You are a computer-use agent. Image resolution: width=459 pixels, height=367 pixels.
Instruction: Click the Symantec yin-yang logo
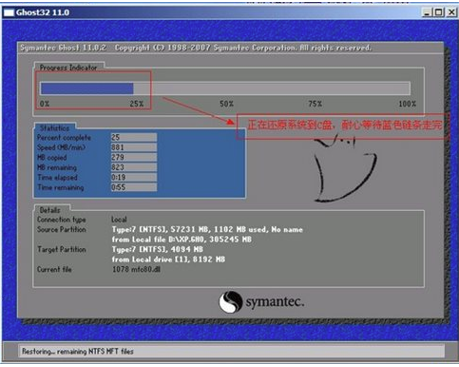pos(230,302)
